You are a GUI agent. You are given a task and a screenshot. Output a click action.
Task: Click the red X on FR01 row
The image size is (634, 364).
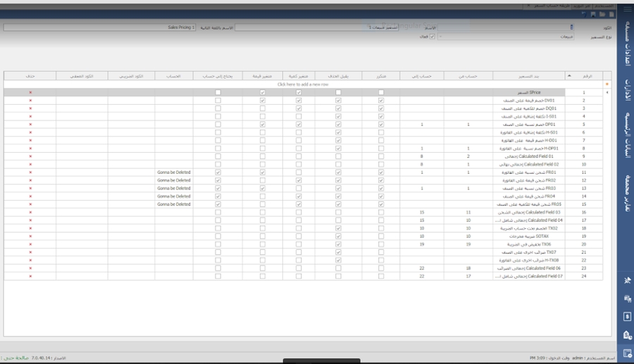click(x=30, y=172)
